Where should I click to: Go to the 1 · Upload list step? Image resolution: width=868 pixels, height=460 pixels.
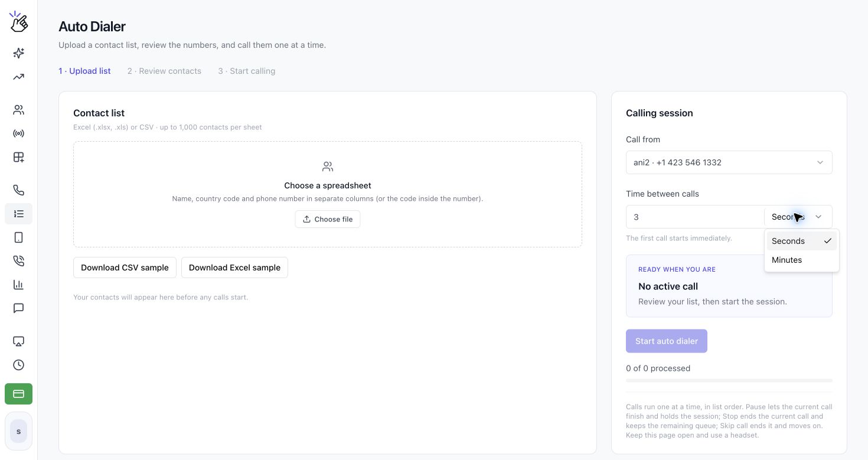[x=84, y=71]
